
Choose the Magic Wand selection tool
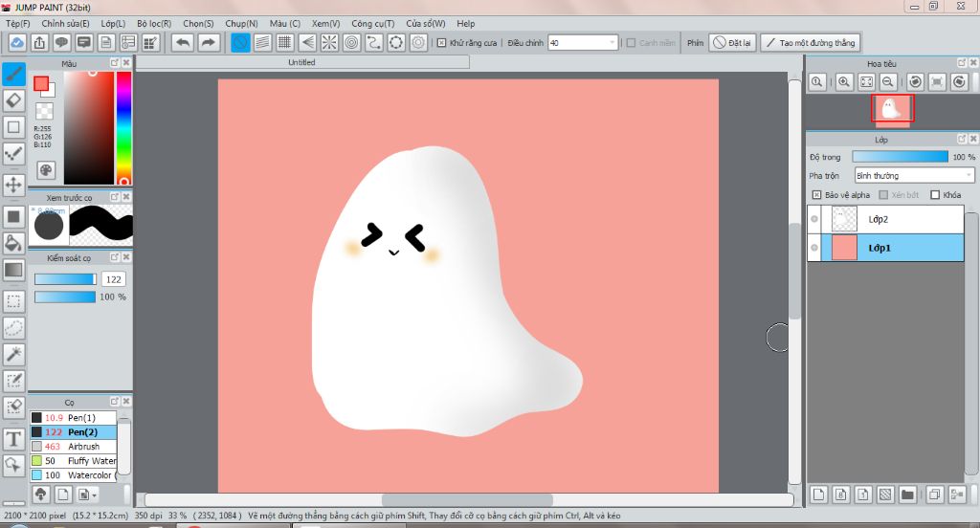[14, 354]
